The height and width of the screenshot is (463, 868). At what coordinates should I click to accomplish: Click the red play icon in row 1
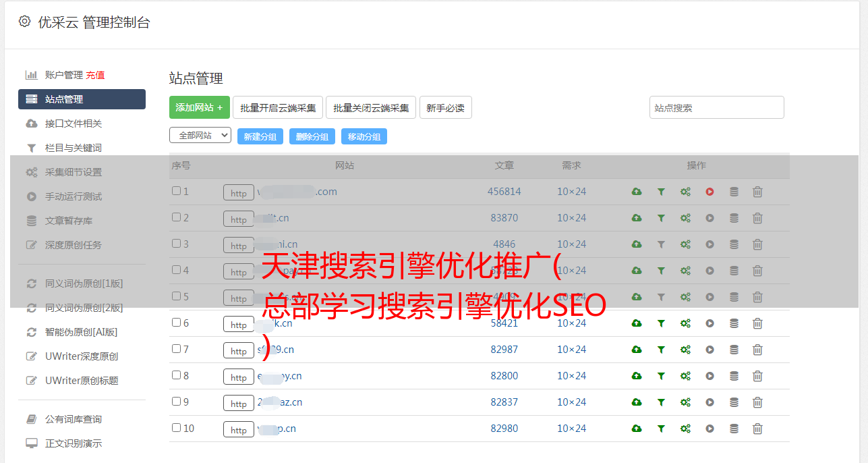(710, 192)
